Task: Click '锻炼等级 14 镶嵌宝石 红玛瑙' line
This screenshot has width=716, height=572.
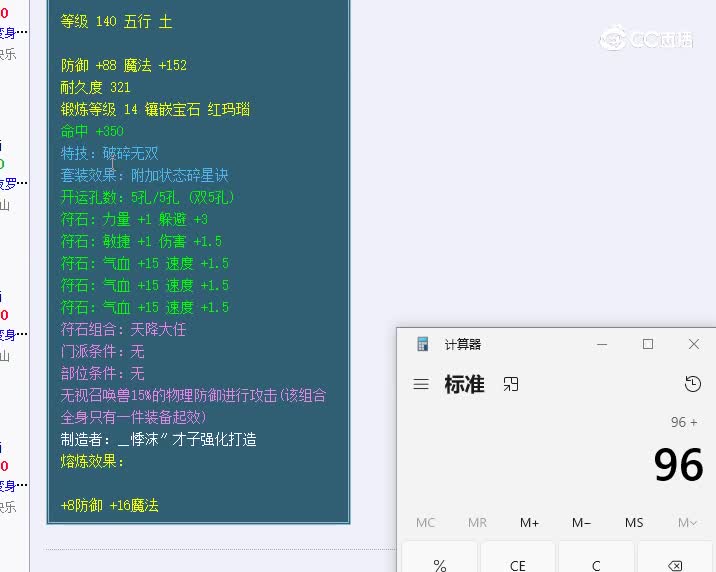Action: click(x=155, y=109)
